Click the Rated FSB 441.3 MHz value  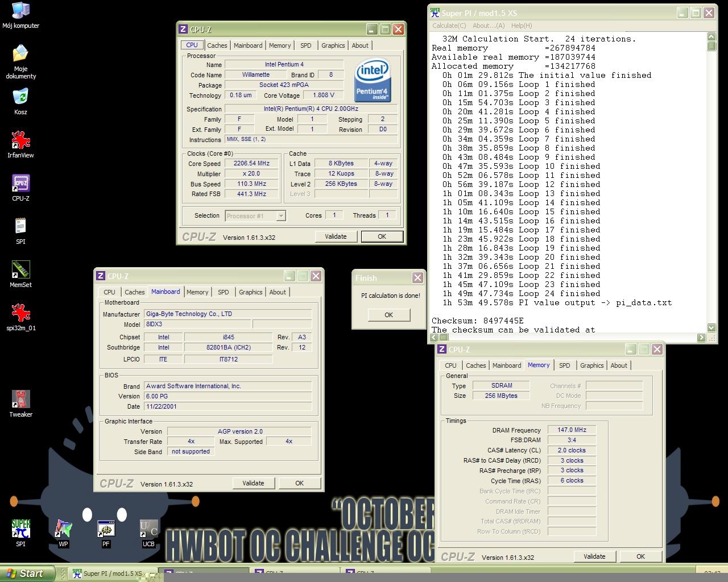coord(251,194)
